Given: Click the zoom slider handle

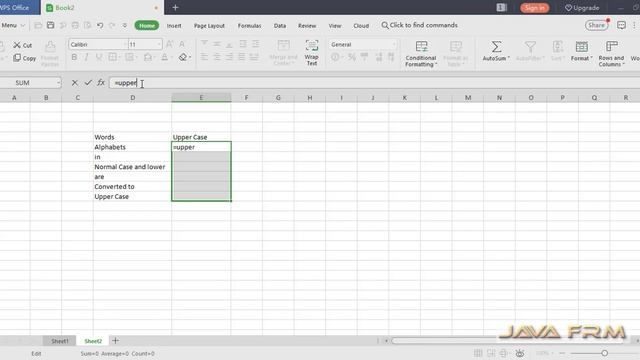Looking at the screenshot, I should point(604,353).
